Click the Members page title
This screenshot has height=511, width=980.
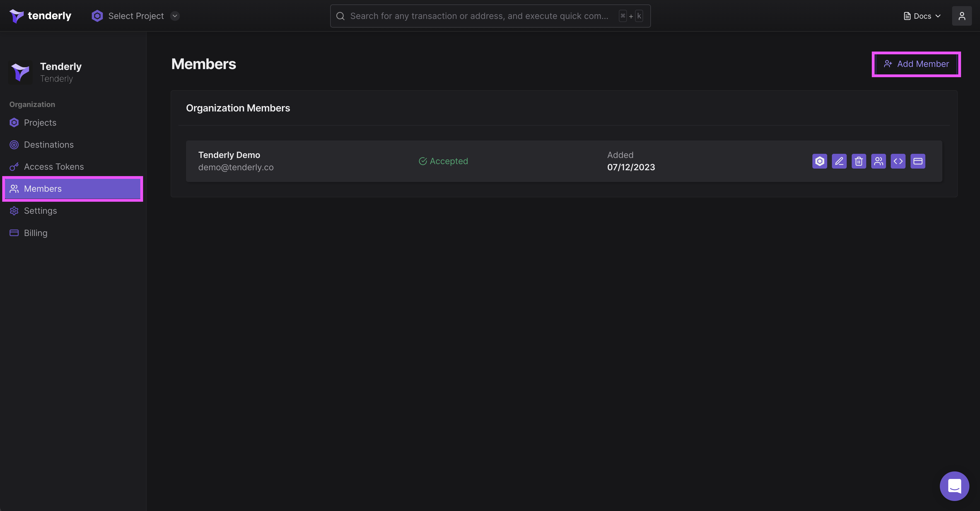(204, 64)
